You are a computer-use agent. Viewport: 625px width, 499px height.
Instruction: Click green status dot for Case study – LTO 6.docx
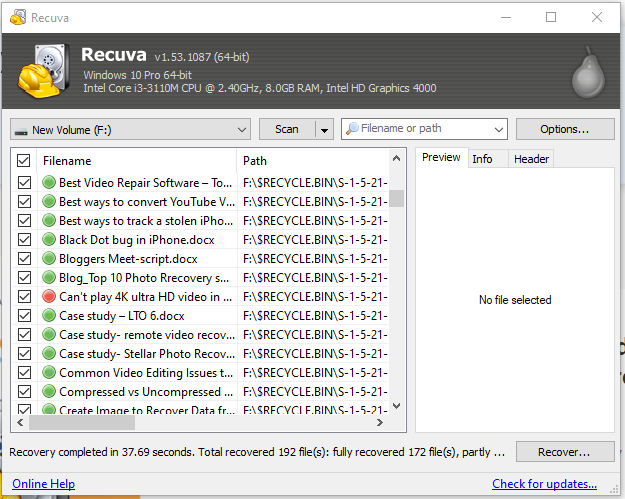[49, 315]
